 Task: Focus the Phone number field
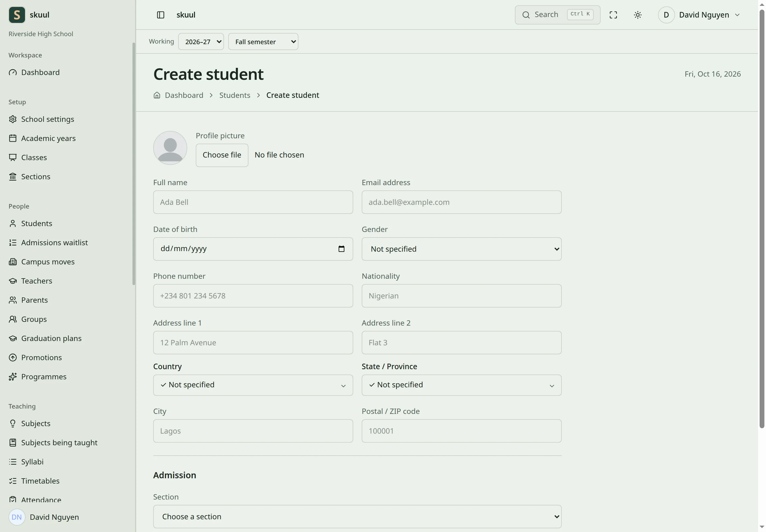(253, 296)
